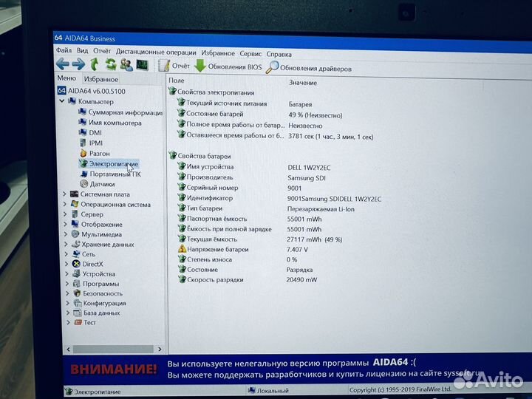The height and width of the screenshot is (399, 532).
Task: Open the Вид menu
Action: coord(83,50)
